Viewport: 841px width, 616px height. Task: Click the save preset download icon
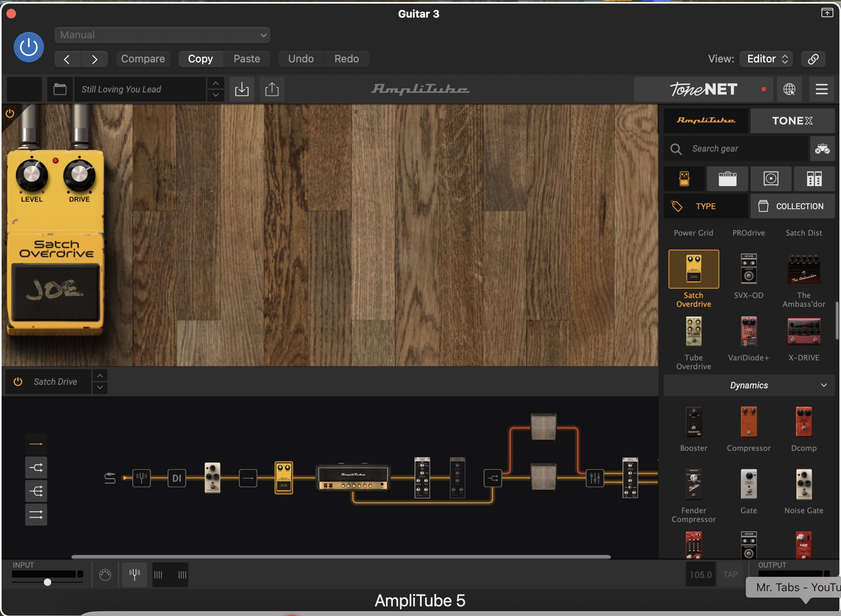[x=242, y=89]
